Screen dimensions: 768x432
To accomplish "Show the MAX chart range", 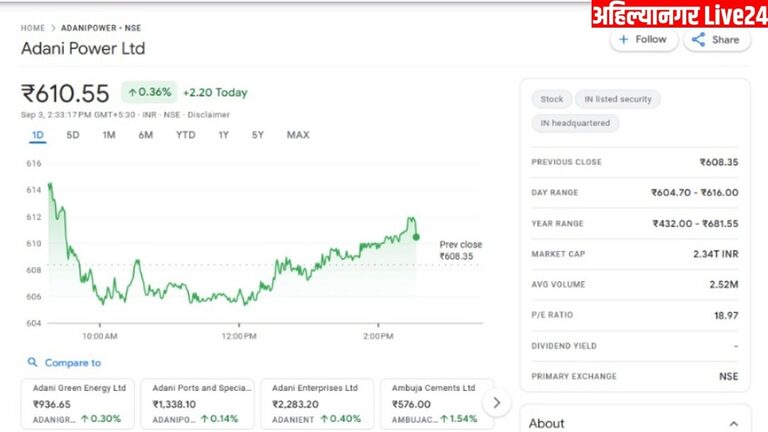I will pyautogui.click(x=298, y=135).
